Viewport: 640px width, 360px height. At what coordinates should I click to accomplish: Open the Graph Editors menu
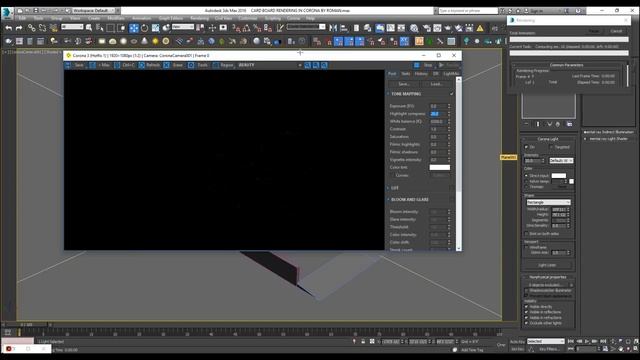171,18
